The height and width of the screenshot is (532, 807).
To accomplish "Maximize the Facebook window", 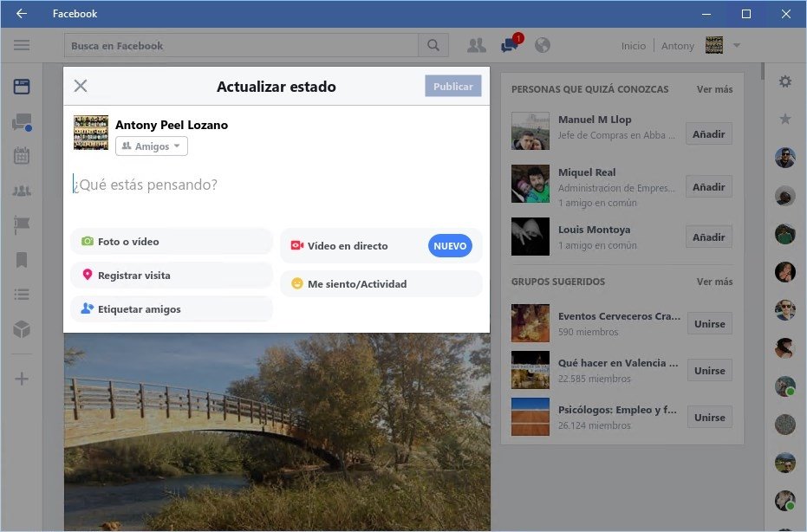I will point(745,14).
